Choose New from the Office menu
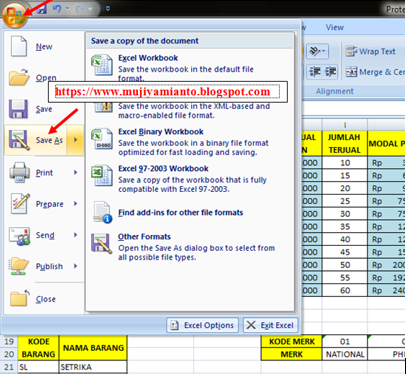 pyautogui.click(x=44, y=47)
